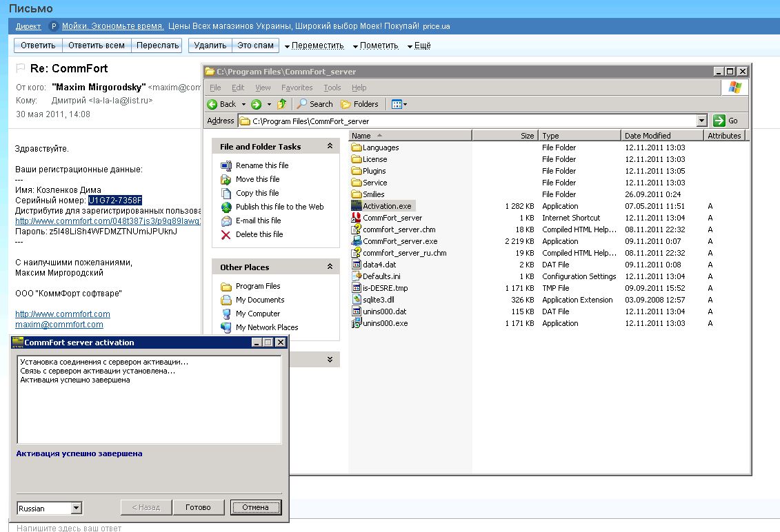Viewport: 780px width, 532px height.
Task: Click the maxim@commfort.com email link
Action: pos(59,325)
